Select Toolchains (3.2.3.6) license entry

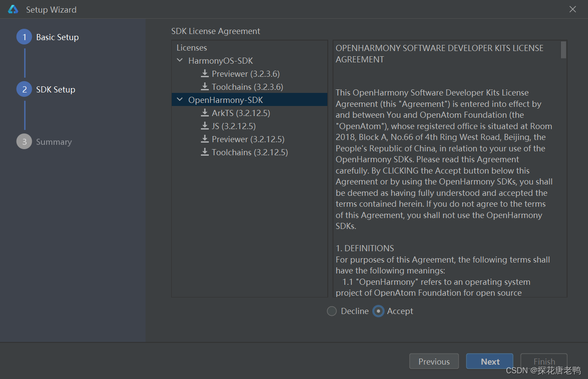(248, 87)
